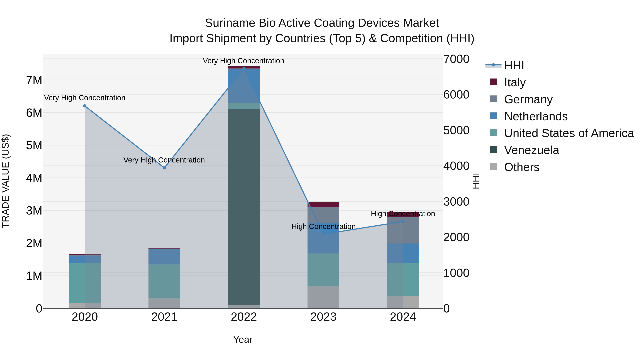The height and width of the screenshot is (362, 644).
Task: Click the 1M tick on the left axis
Action: click(34, 276)
